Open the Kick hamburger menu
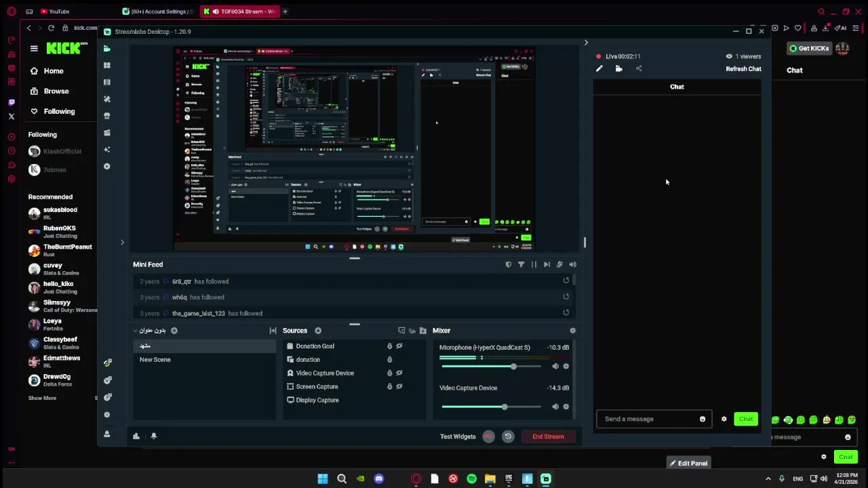This screenshot has height=488, width=868. point(34,48)
